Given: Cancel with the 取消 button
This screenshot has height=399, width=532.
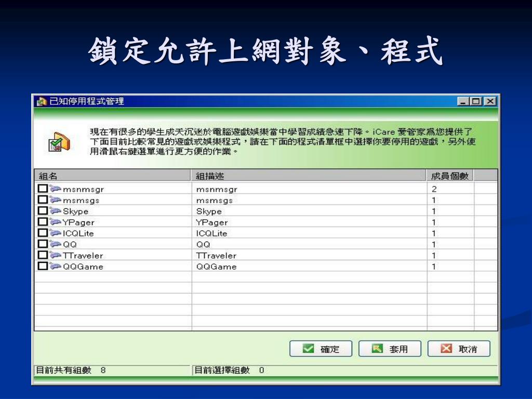Looking at the screenshot, I should tap(459, 349).
